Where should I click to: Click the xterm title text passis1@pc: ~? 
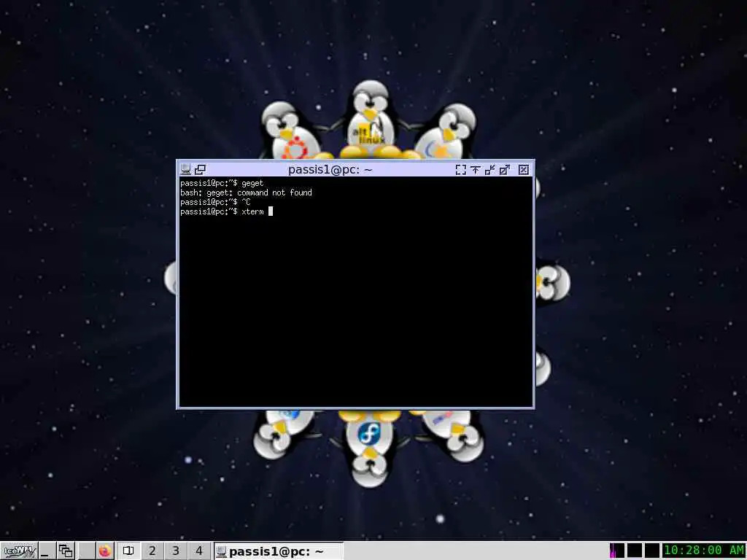[x=330, y=169]
